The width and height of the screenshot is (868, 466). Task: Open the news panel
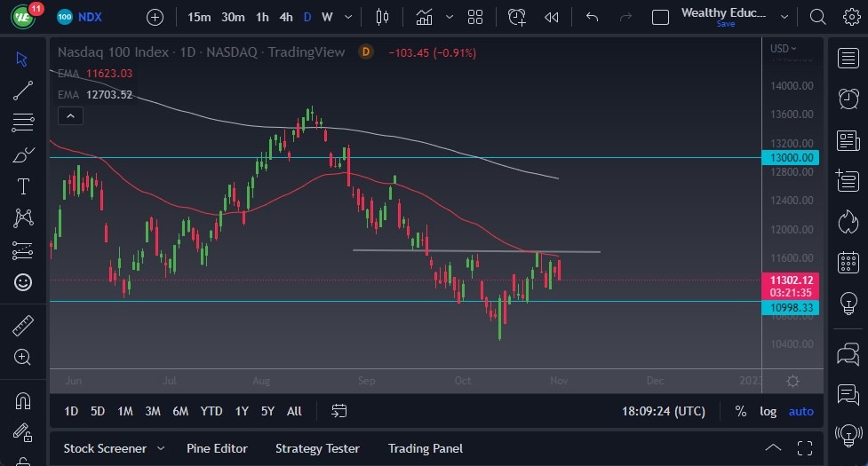848,140
